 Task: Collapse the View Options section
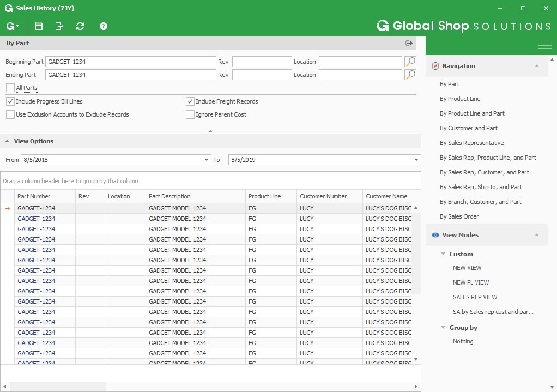(x=7, y=141)
